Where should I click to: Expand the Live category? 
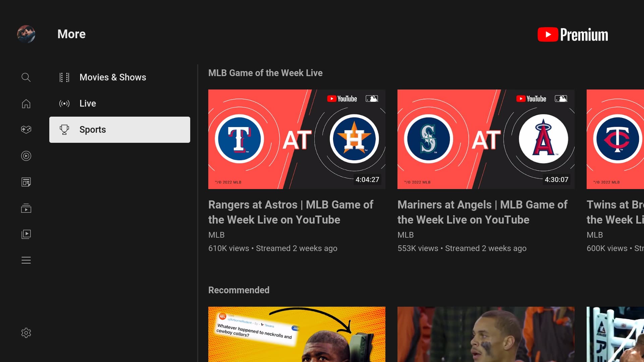88,103
